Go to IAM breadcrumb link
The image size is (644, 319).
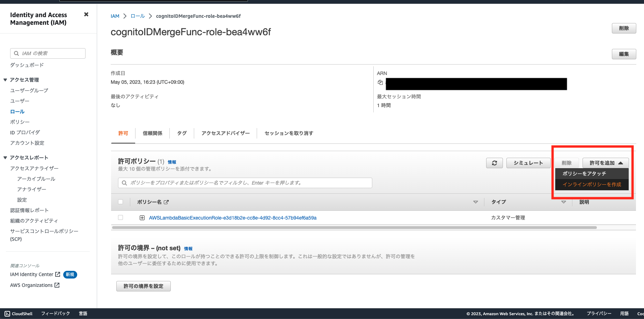click(115, 16)
